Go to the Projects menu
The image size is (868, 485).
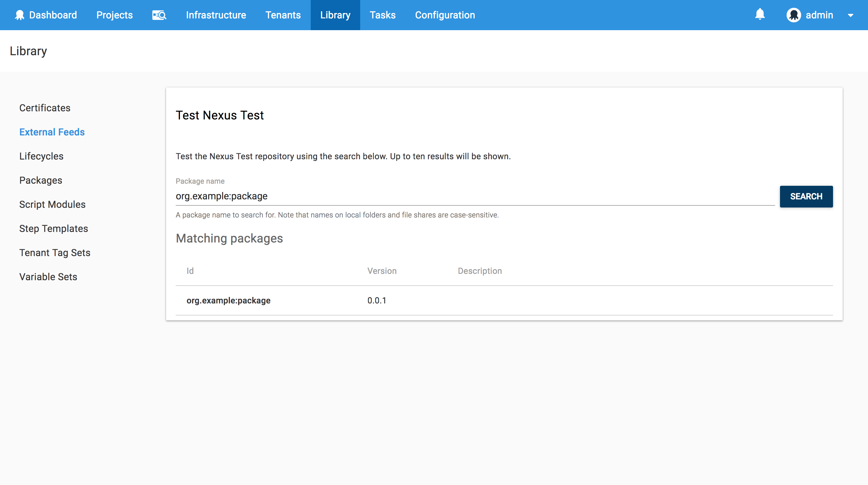pos(115,15)
